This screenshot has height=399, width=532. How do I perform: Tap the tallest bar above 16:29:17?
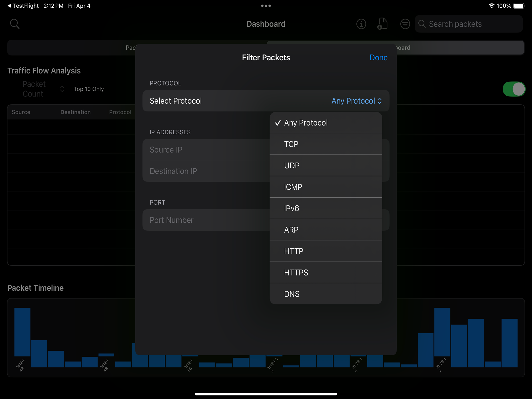pos(442,332)
